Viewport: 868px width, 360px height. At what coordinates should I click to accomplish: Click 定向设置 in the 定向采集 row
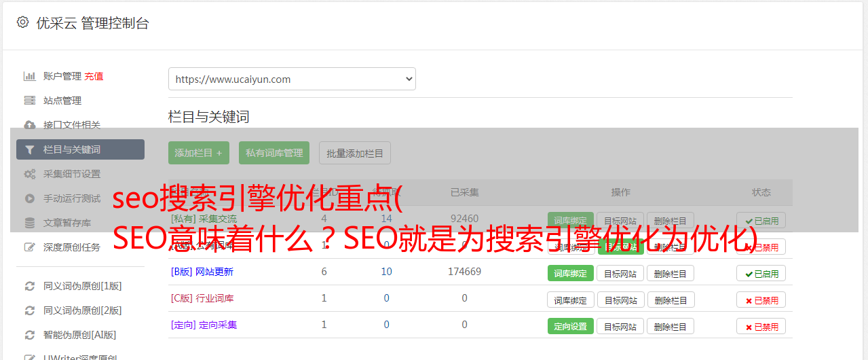(x=571, y=326)
